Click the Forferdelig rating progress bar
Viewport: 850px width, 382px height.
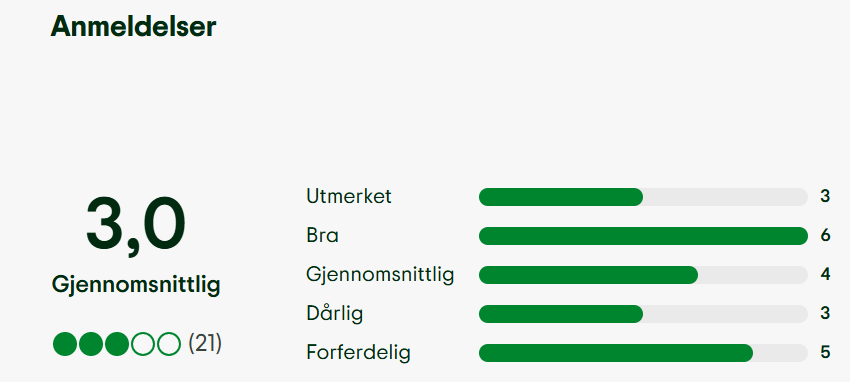coord(643,353)
